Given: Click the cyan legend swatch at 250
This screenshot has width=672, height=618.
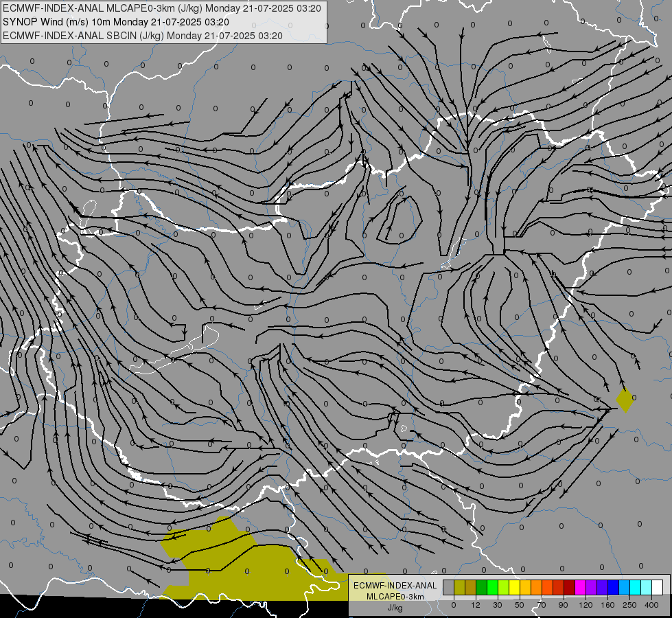Looking at the screenshot, I should 636,587.
